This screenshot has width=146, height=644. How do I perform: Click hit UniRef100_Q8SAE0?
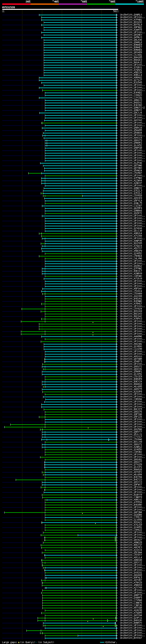tap(131, 35)
